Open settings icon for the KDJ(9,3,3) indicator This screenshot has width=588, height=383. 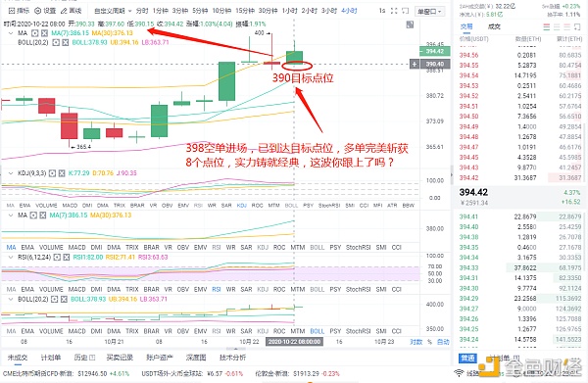click(53, 173)
